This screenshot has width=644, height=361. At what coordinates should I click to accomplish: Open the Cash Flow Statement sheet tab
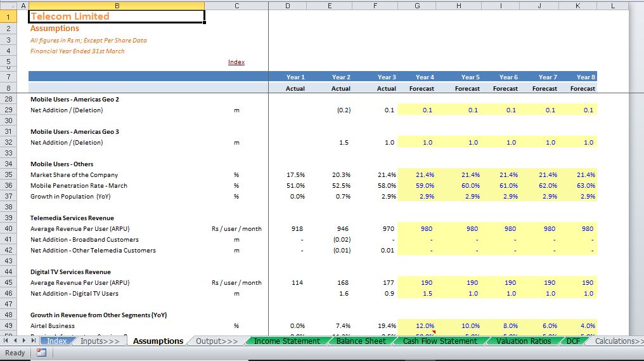(440, 341)
